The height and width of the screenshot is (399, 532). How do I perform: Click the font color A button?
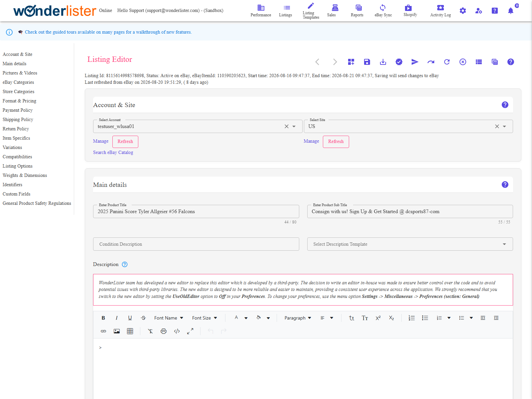click(236, 318)
